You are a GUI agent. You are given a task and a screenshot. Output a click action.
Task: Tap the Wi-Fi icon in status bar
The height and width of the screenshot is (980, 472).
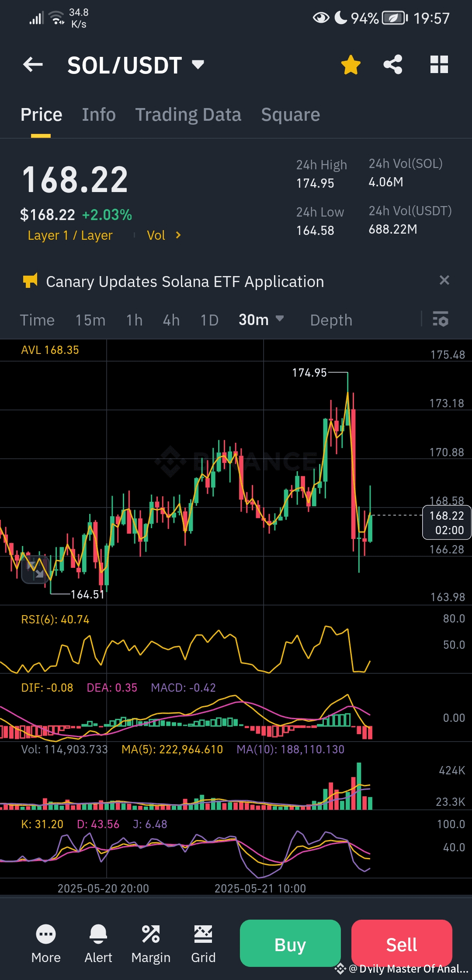(x=56, y=18)
